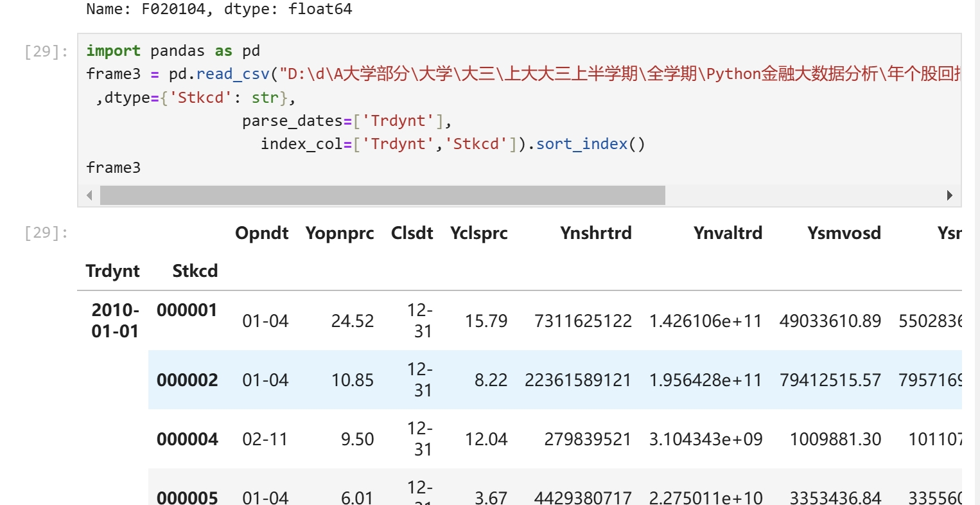980x505 pixels.
Task: Click the input prompt [29] beside the code cell
Action: (46, 51)
